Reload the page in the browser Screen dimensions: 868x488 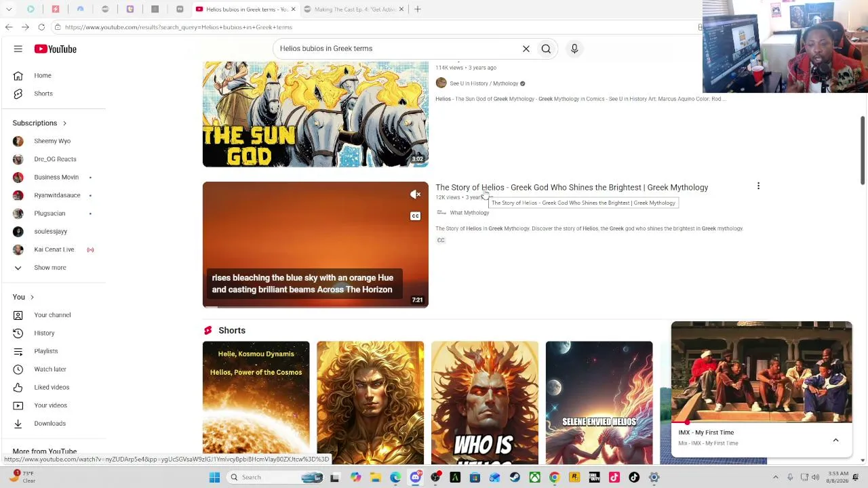tap(41, 27)
